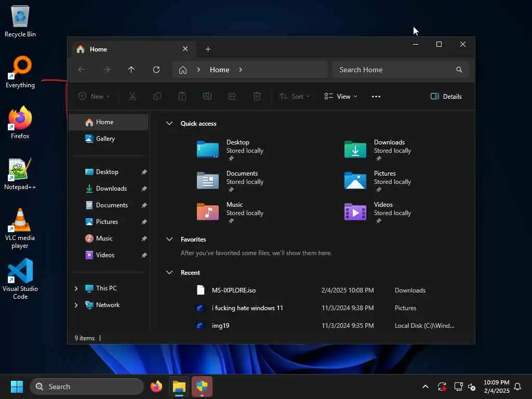Open the Sort dropdown
This screenshot has height=399, width=532.
[x=295, y=96]
